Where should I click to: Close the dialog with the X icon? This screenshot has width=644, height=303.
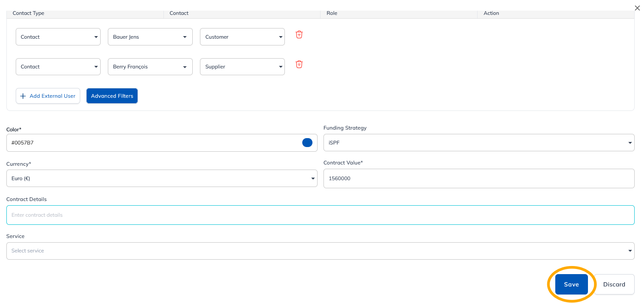pyautogui.click(x=637, y=8)
